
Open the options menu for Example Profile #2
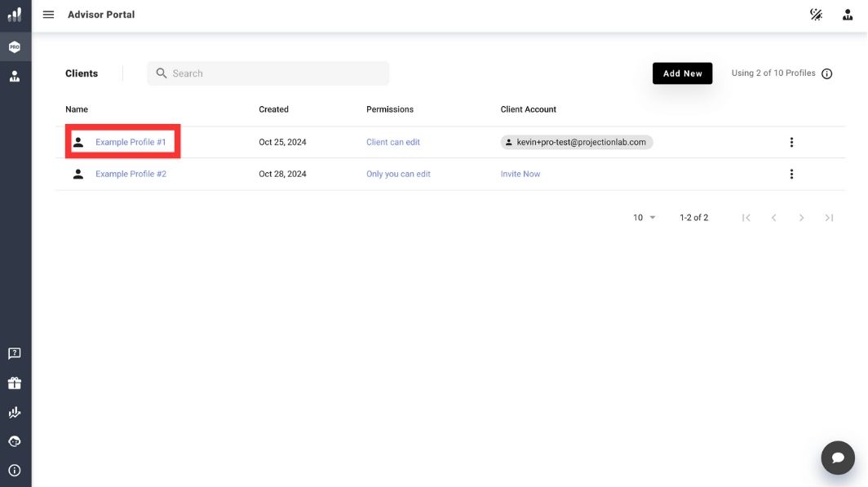coord(790,173)
